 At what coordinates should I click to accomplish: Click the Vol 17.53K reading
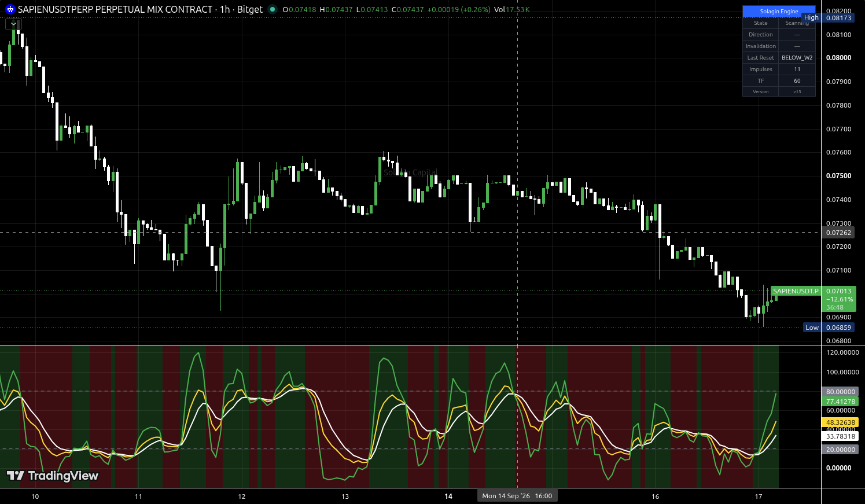(511, 10)
